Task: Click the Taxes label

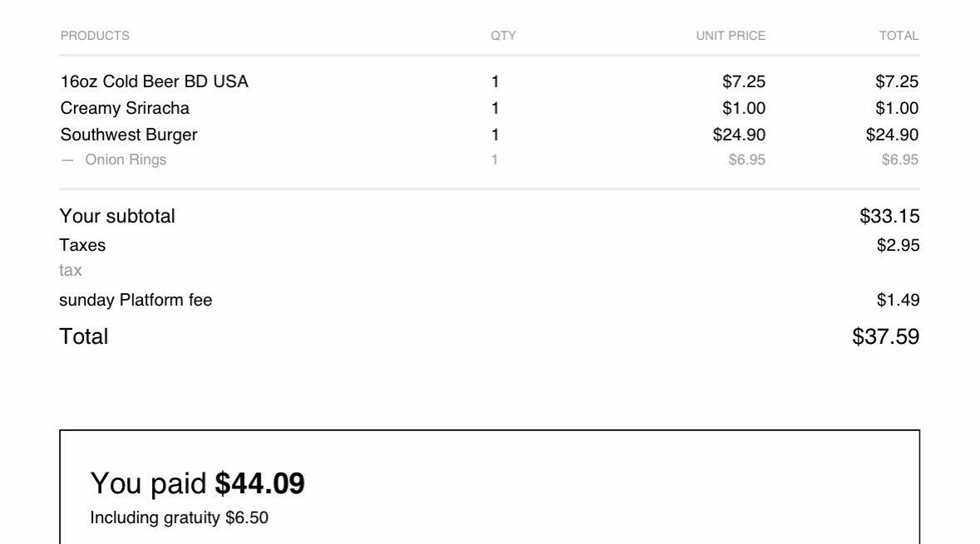Action: (82, 246)
